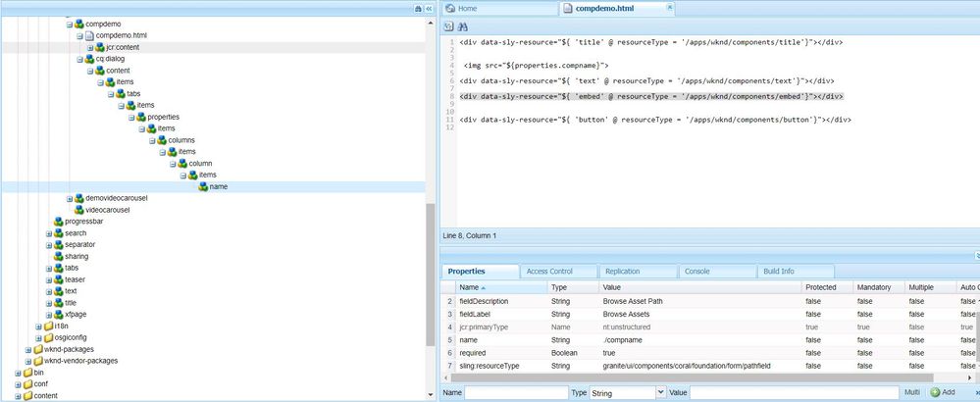This screenshot has width=980, height=402.
Task: Click the Multi button
Action: point(911,392)
